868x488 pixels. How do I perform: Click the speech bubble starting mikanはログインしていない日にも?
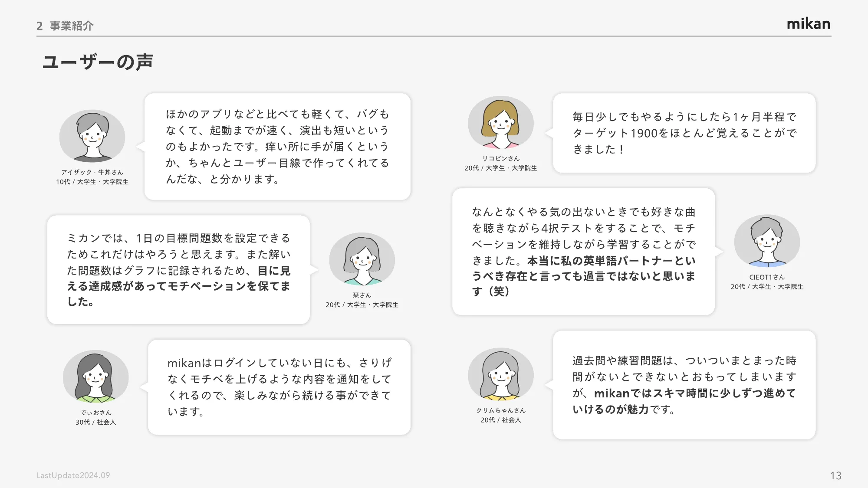click(x=279, y=387)
